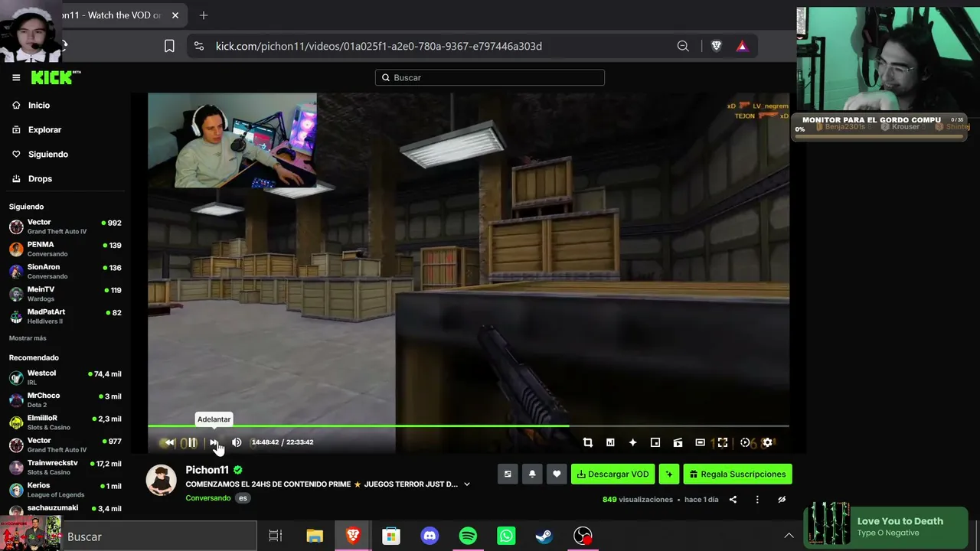
Task: Bookmark the page in the browser
Action: click(169, 47)
